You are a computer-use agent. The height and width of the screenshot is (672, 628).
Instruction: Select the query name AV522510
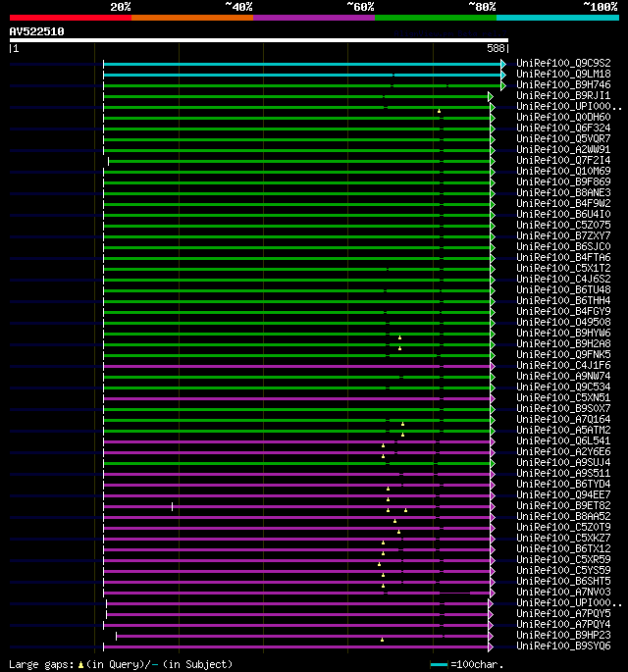point(37,31)
